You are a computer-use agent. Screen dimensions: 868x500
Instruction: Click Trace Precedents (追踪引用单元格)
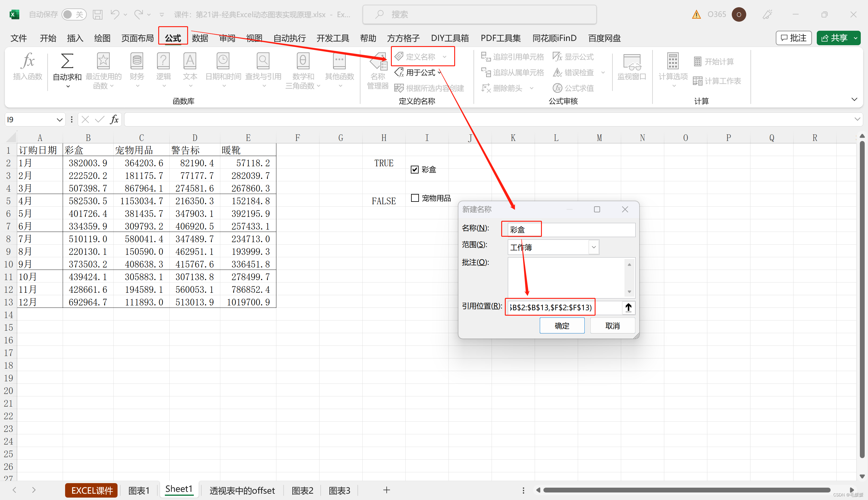[513, 57]
